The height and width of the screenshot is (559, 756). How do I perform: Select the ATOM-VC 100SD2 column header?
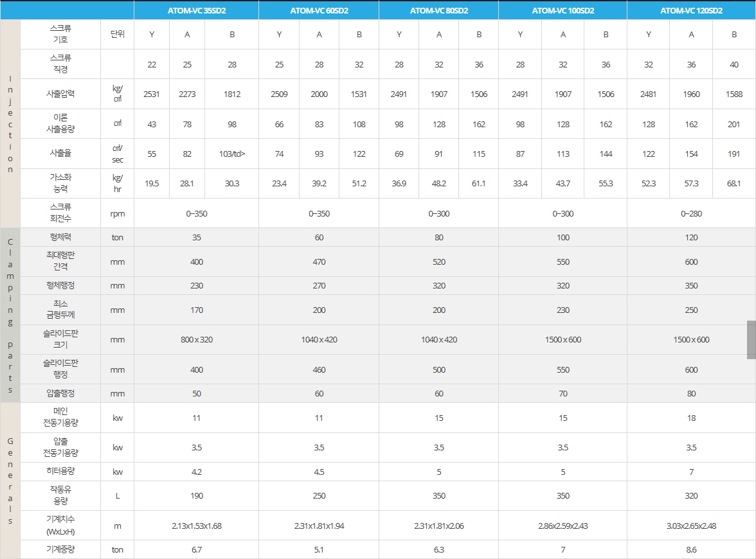pos(563,10)
